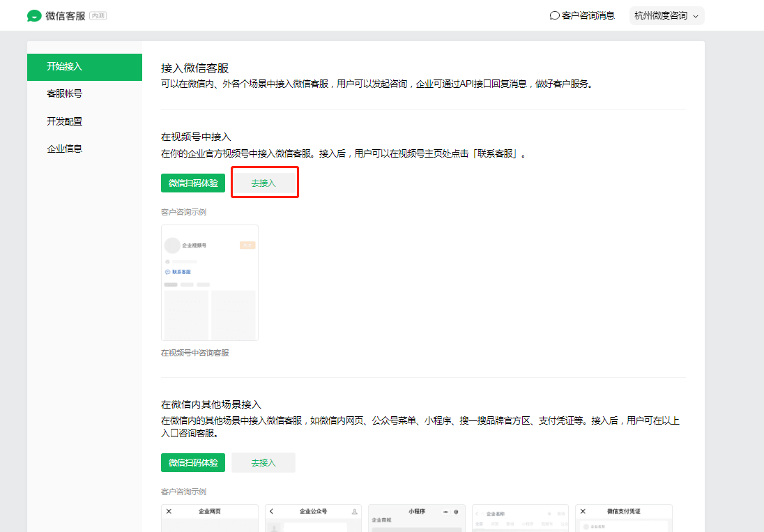The width and height of the screenshot is (764, 532).
Task: Go to the 开发配置 sidebar tab
Action: [x=84, y=121]
